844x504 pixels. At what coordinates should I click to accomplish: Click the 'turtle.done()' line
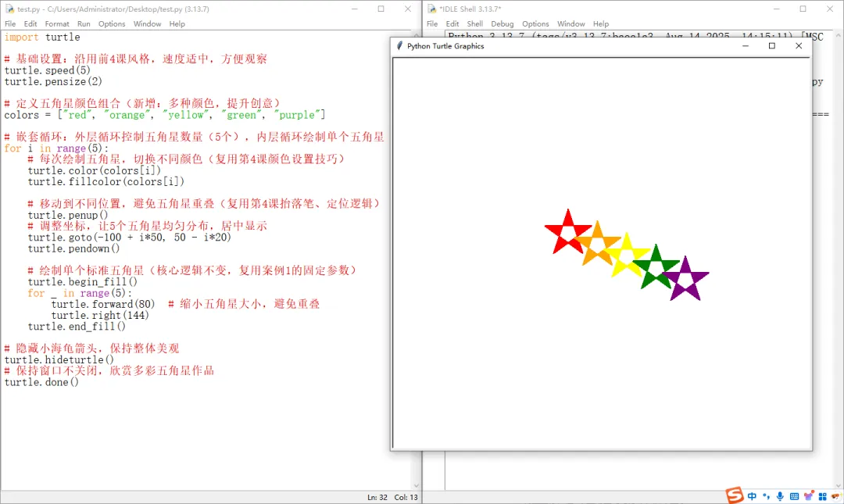pos(41,382)
